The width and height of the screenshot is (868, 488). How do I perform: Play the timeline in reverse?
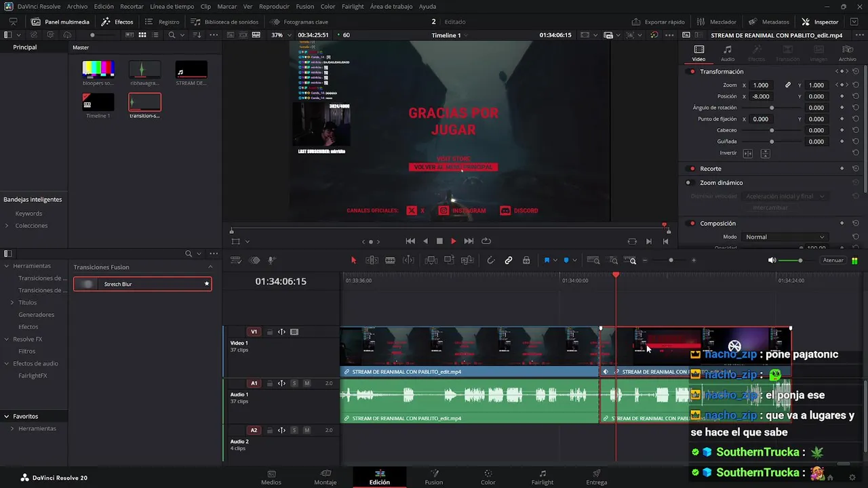(425, 241)
